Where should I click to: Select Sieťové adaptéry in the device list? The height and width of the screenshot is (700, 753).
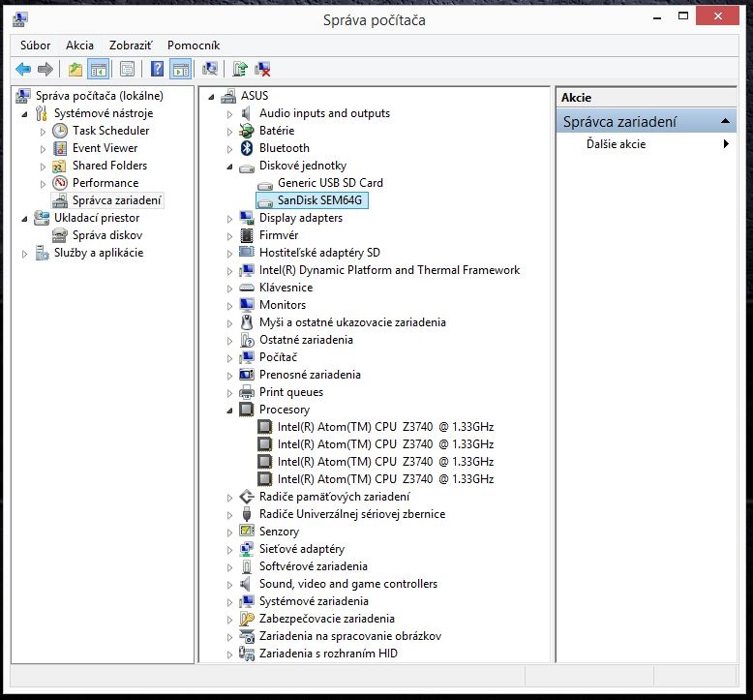click(301, 549)
